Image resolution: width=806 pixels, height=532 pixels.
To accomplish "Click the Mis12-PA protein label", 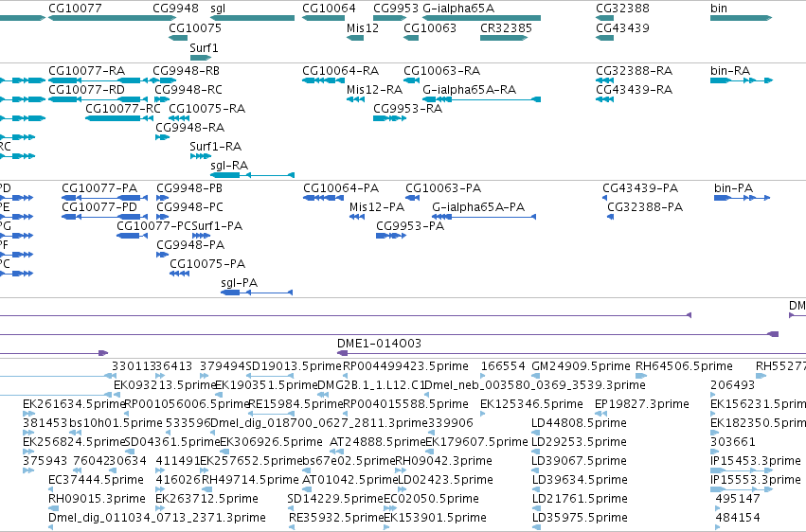I will point(377,207).
